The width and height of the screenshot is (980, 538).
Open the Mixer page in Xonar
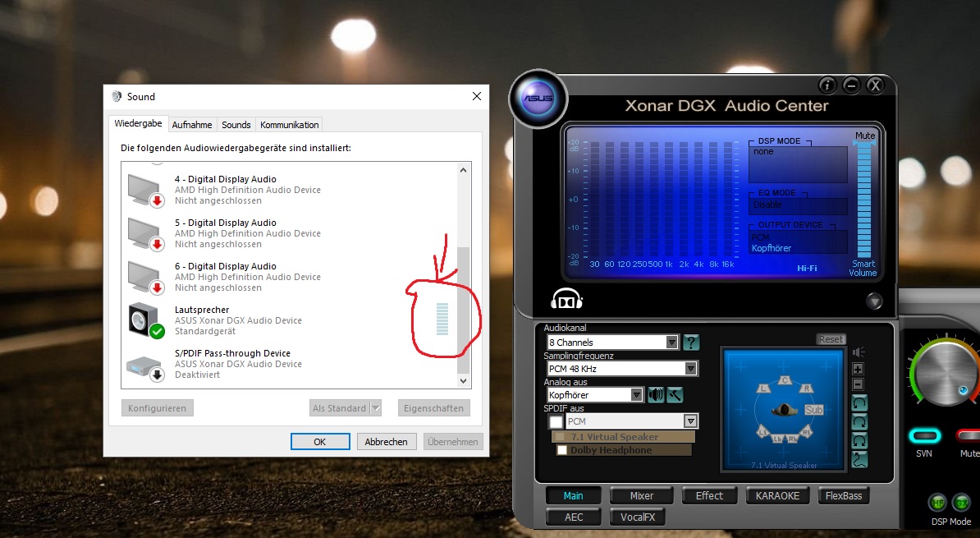[641, 495]
